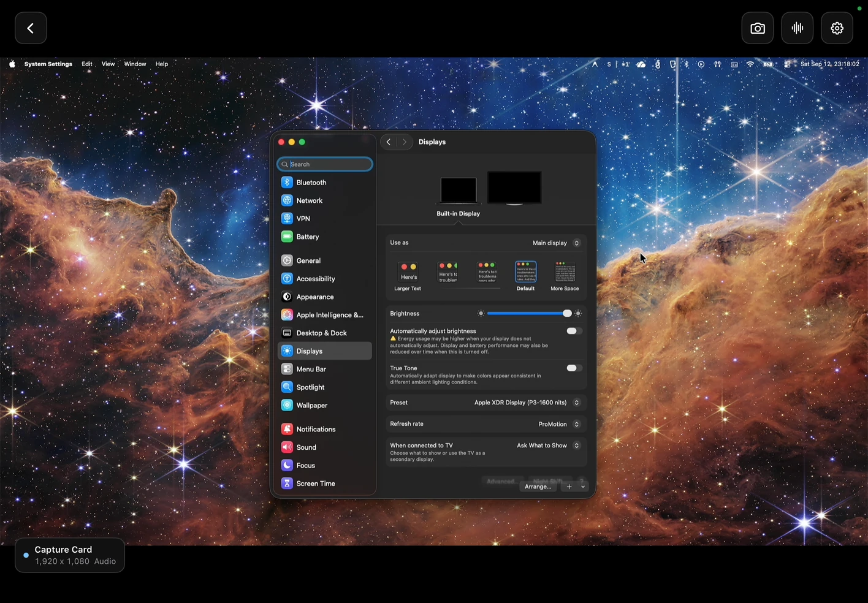Screen dimensions: 868x603
Task: Open Network settings in sidebar
Action: tap(324, 200)
